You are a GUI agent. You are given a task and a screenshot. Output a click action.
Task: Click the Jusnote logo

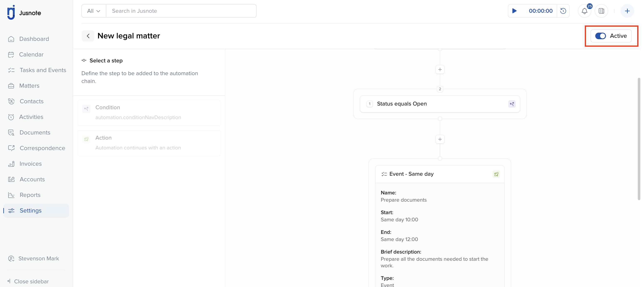(24, 13)
